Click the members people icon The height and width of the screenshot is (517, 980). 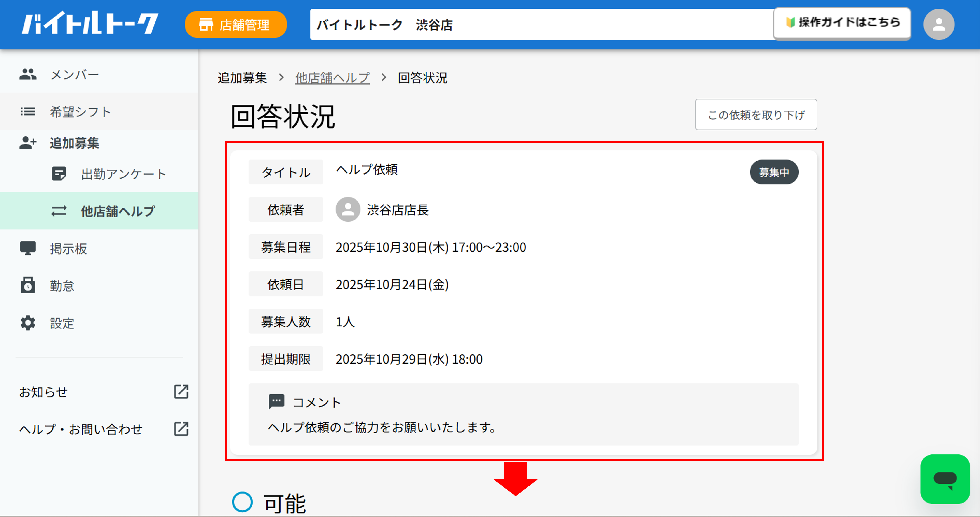[28, 74]
